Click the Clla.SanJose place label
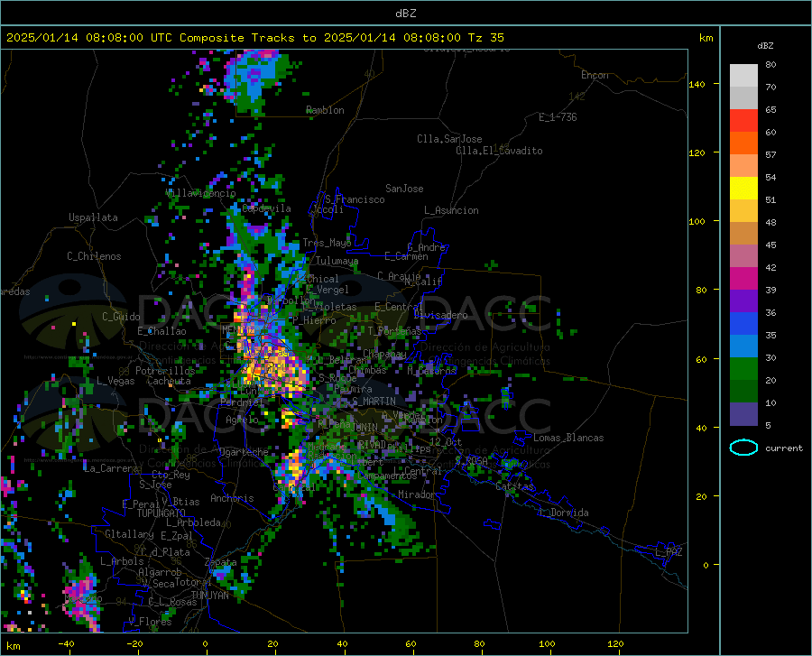Screen dimensions: 812x656 click(x=449, y=139)
